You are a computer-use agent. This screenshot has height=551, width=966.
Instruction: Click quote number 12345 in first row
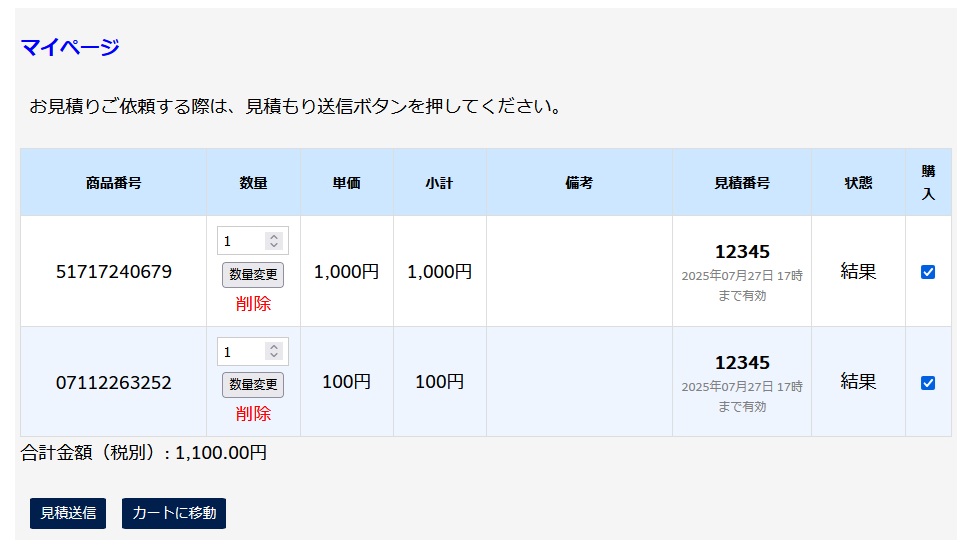pos(742,252)
